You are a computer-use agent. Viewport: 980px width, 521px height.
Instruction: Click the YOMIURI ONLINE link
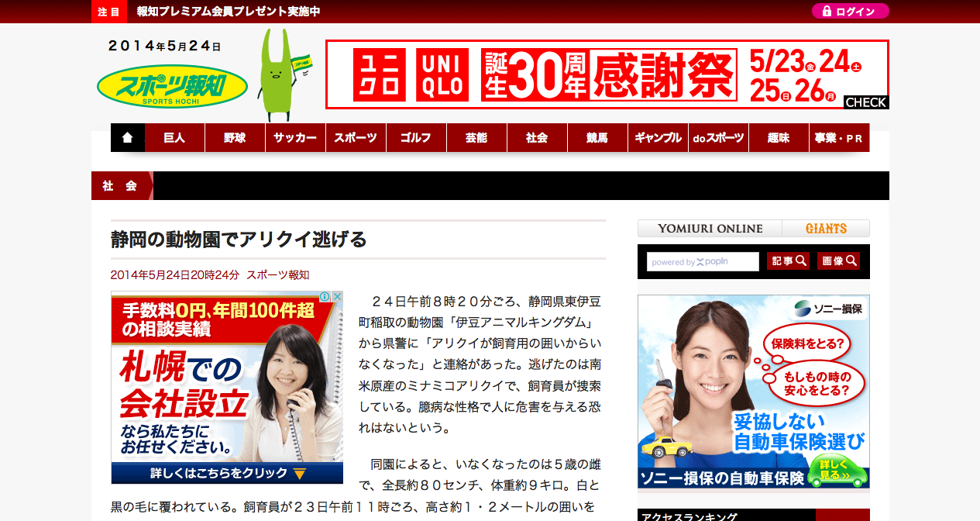pos(710,229)
